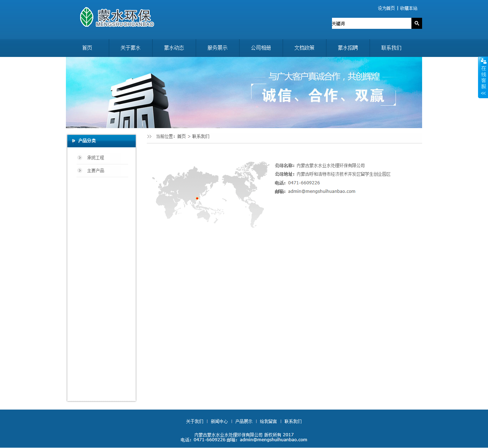The width and height of the screenshot is (488, 448).
Task: Expand the online customer service side panel
Action: (x=483, y=78)
